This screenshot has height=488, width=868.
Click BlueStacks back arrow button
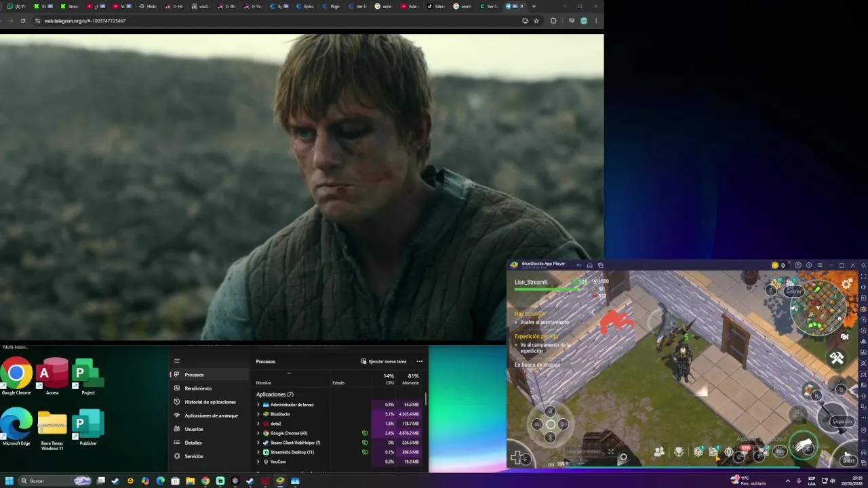578,265
